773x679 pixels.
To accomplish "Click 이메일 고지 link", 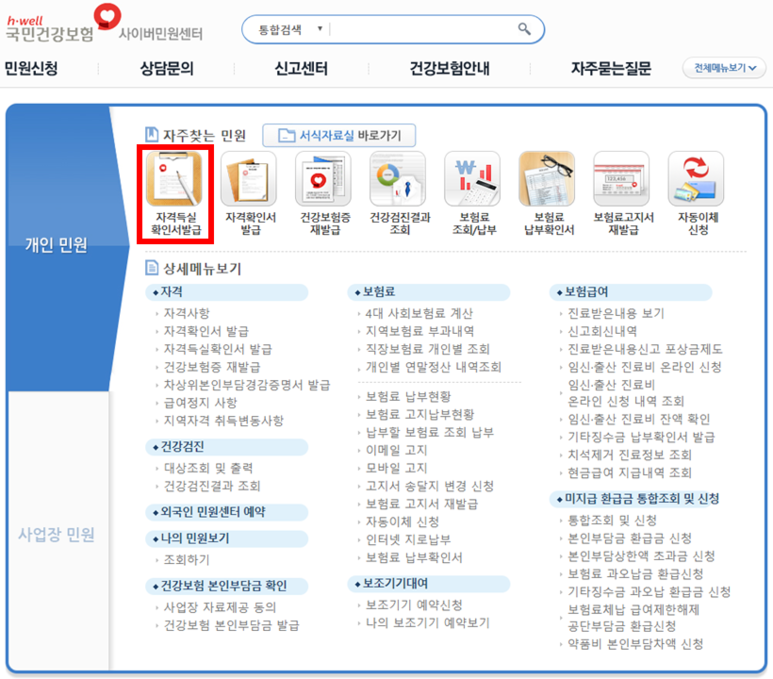I will pos(396,450).
